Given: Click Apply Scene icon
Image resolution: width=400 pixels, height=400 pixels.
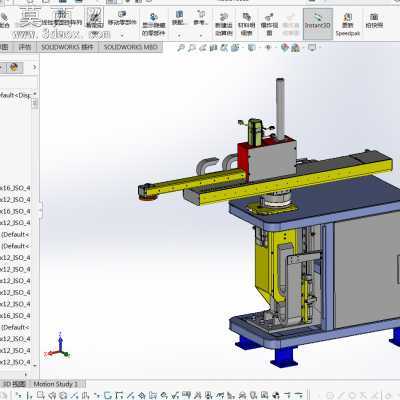Looking at the screenshot, I should tap(295, 48).
